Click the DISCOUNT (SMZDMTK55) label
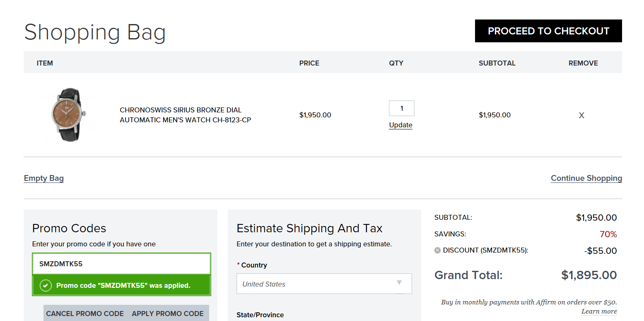This screenshot has width=644, height=321. [485, 250]
